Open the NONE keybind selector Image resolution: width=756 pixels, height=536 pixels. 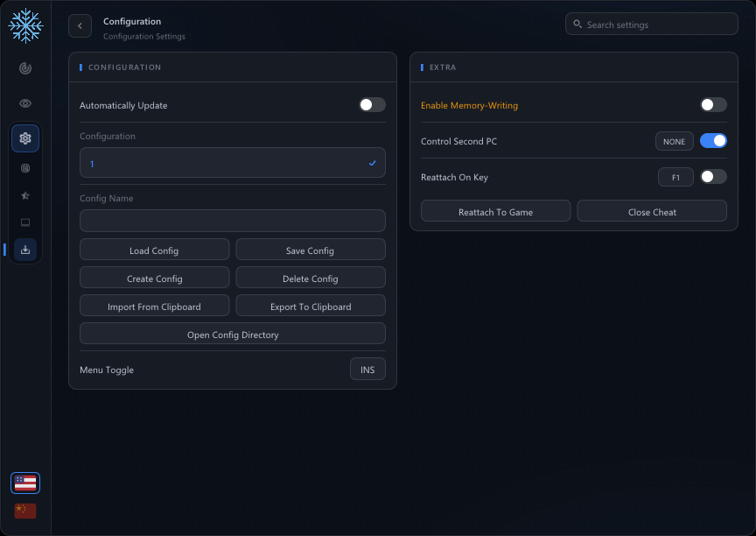pos(674,141)
